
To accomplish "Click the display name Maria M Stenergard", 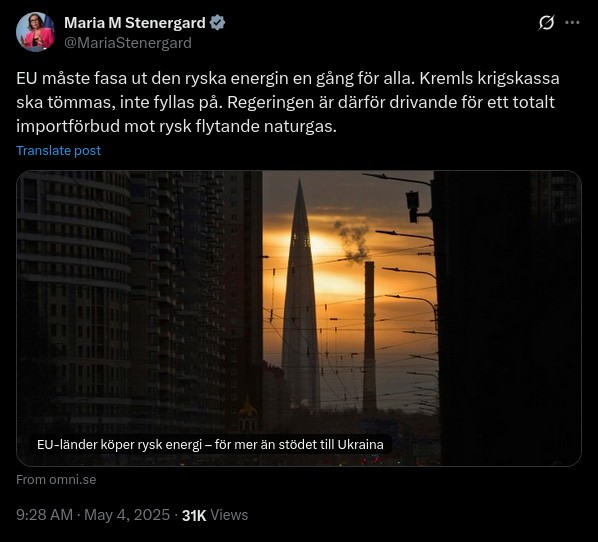I will pos(135,23).
